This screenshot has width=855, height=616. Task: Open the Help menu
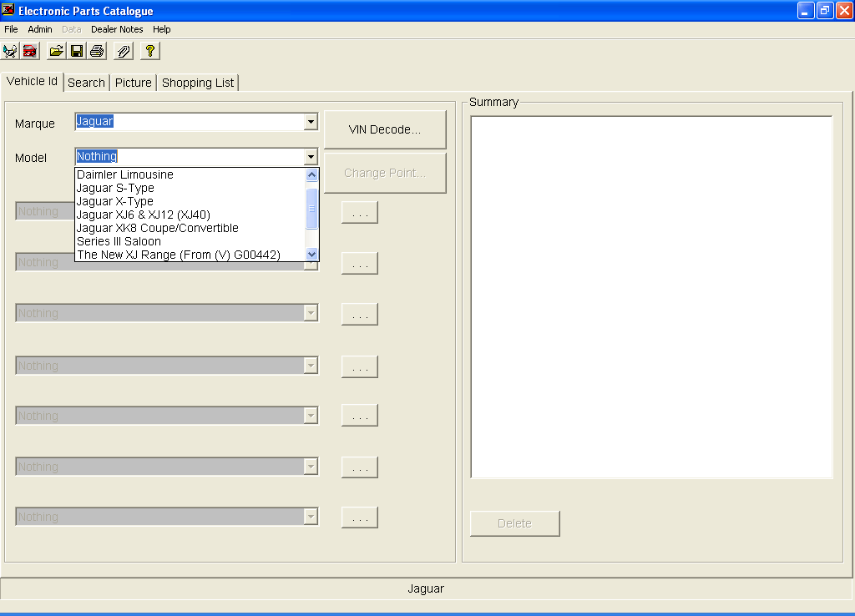[x=161, y=29]
